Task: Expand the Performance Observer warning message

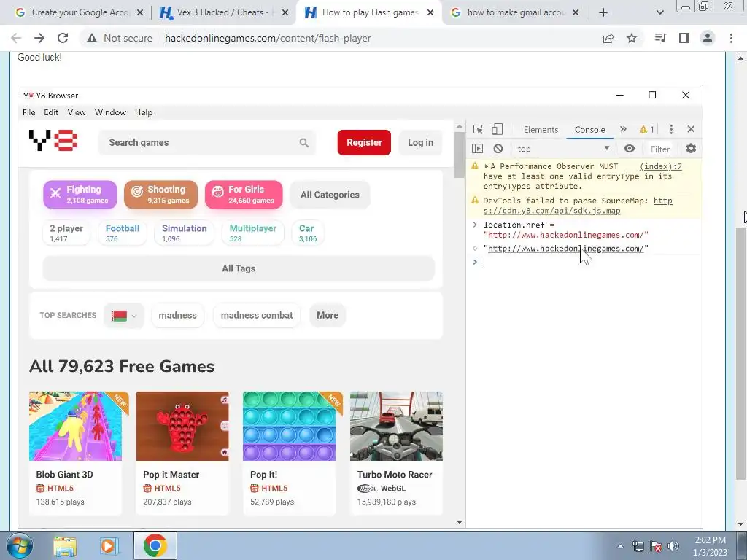Action: (487, 166)
